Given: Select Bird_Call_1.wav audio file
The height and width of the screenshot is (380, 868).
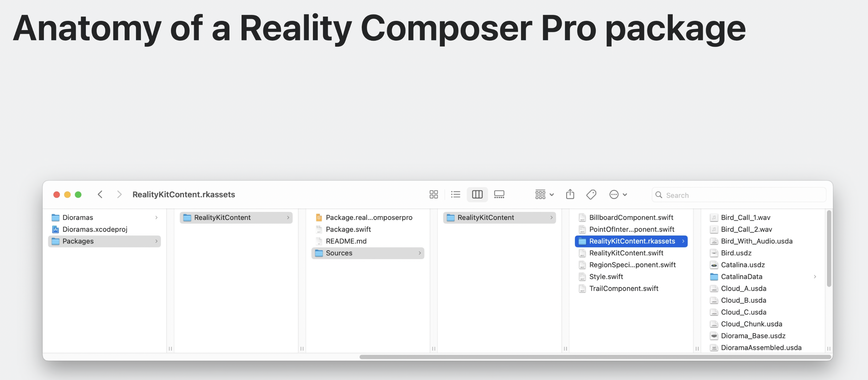Looking at the screenshot, I should [745, 217].
